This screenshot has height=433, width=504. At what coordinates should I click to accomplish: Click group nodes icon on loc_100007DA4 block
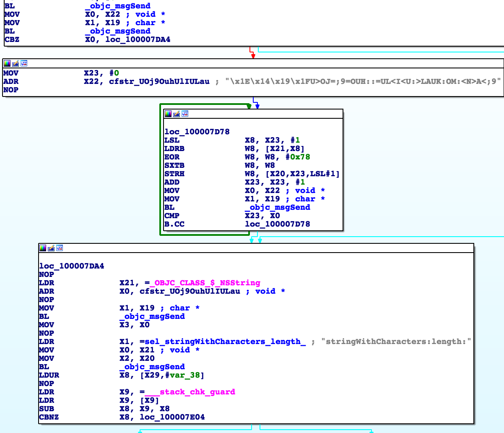(x=60, y=248)
